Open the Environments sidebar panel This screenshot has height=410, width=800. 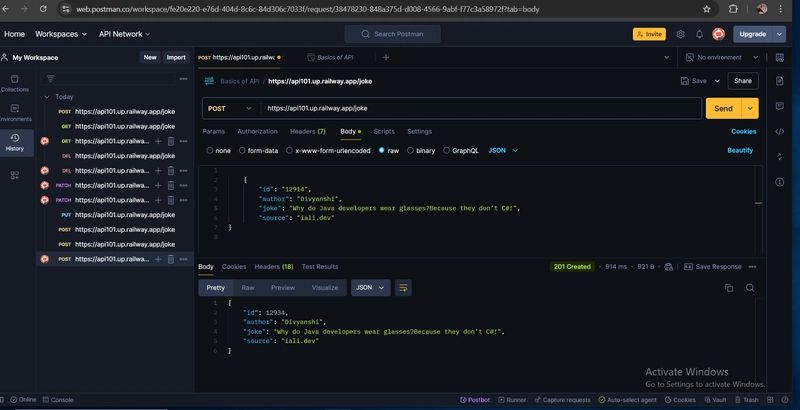[x=15, y=113]
